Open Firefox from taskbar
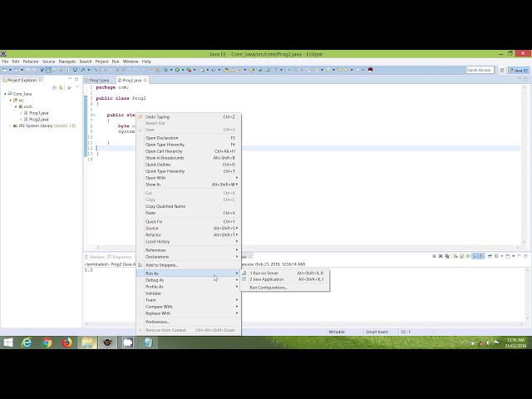The height and width of the screenshot is (399, 532). pyautogui.click(x=66, y=342)
